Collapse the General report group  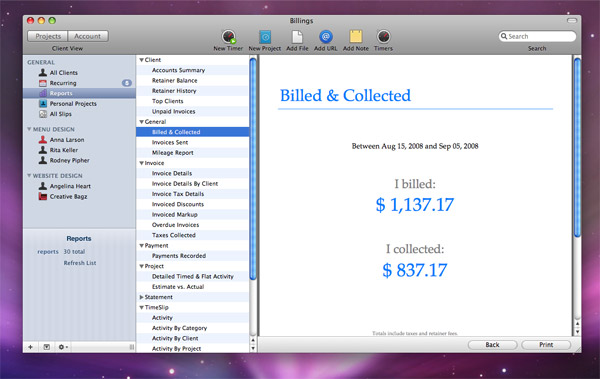[141, 122]
